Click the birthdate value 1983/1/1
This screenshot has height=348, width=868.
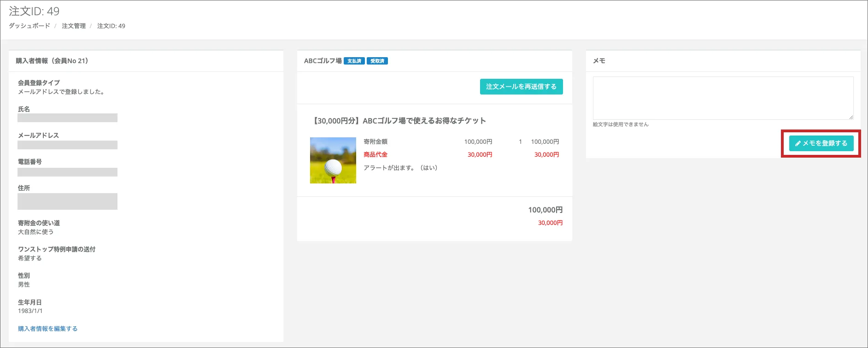pos(30,311)
